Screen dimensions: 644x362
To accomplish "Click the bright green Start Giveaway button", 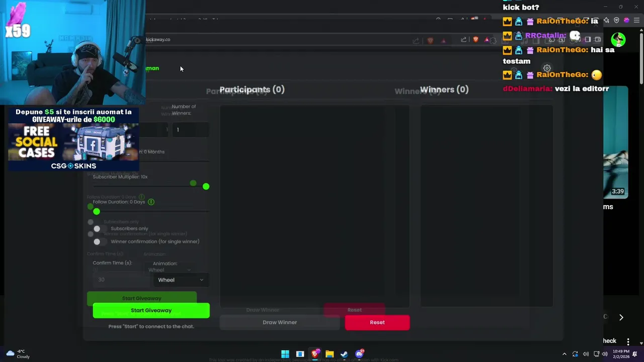I will 151,310.
